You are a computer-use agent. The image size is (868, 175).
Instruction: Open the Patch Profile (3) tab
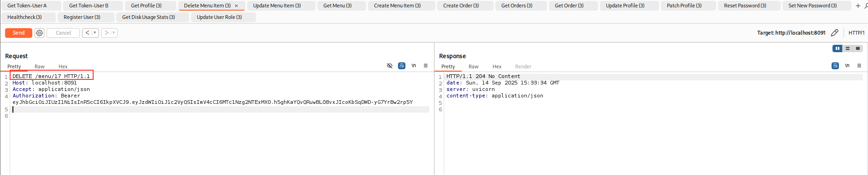pos(688,6)
